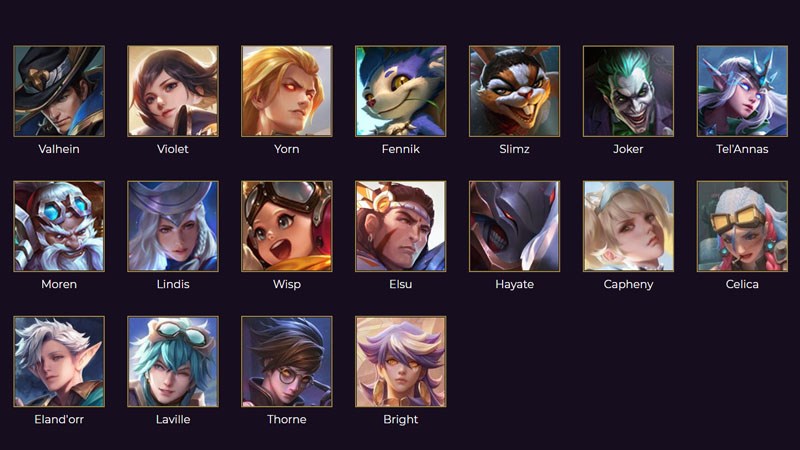Open the Capheny hero portrait
Image resolution: width=800 pixels, height=450 pixels.
(628, 226)
